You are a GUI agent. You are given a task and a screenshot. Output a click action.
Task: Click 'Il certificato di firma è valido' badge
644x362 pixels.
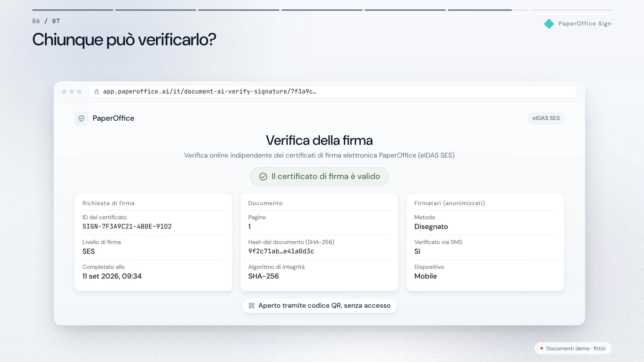319,177
